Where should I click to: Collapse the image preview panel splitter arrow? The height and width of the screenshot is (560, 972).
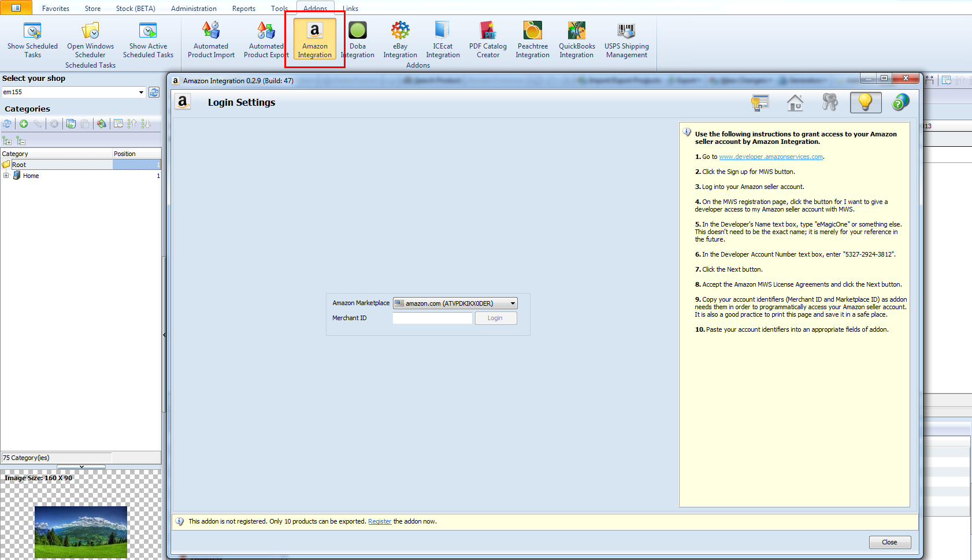81,466
